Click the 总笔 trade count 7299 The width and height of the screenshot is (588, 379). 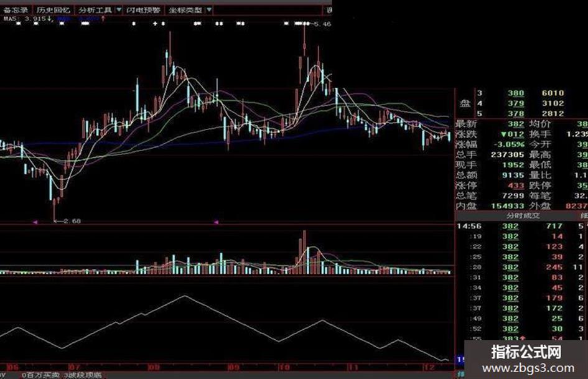(x=513, y=195)
